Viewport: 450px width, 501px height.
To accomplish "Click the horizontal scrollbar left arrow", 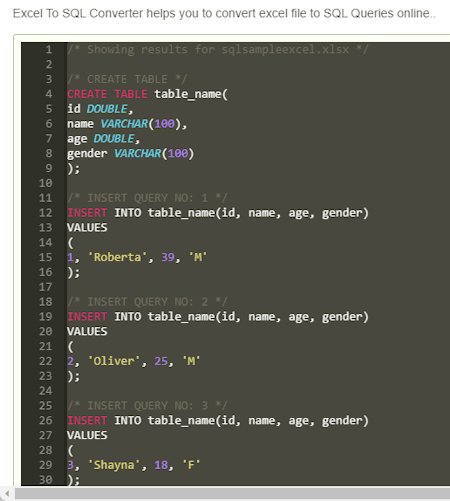I will coord(7,494).
